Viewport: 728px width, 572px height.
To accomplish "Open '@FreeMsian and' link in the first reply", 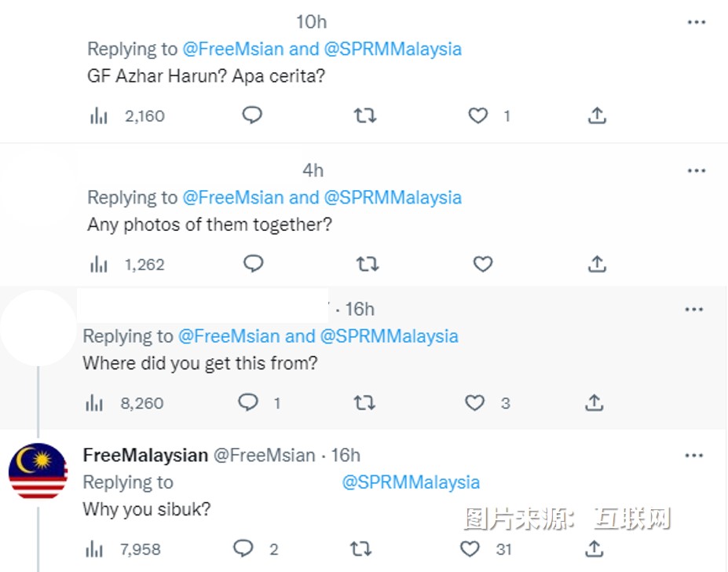I will click(251, 49).
